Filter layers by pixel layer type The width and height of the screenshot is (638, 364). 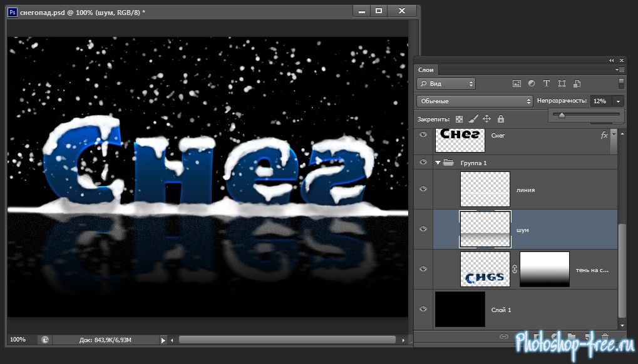coord(517,83)
